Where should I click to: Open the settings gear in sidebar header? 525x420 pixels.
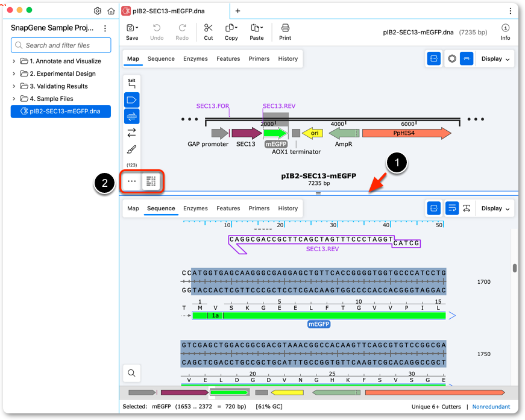click(98, 11)
